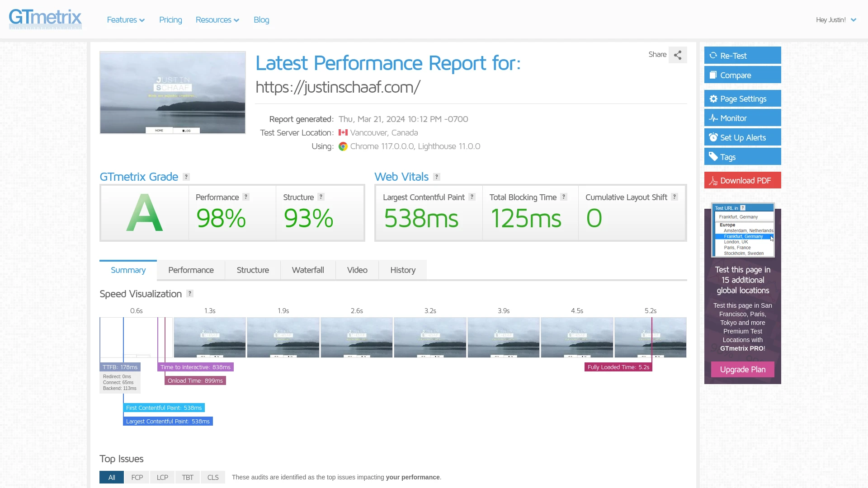Click the 125ms Total Blocking Time value
This screenshot has width=868, height=488.
click(x=526, y=218)
